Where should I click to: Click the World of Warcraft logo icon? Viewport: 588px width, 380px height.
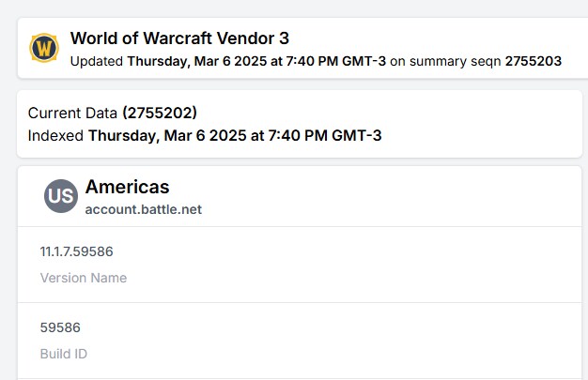tap(43, 48)
